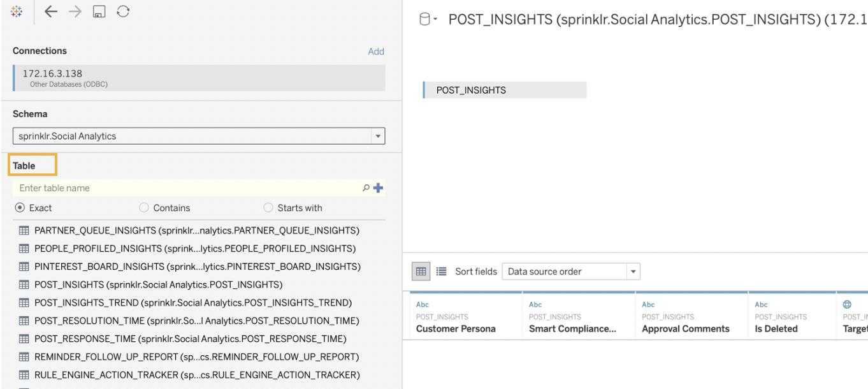Viewport: 868px width, 389px height.
Task: Click table icon beside POST_RESOLUTION_TIME
Action: click(x=24, y=320)
